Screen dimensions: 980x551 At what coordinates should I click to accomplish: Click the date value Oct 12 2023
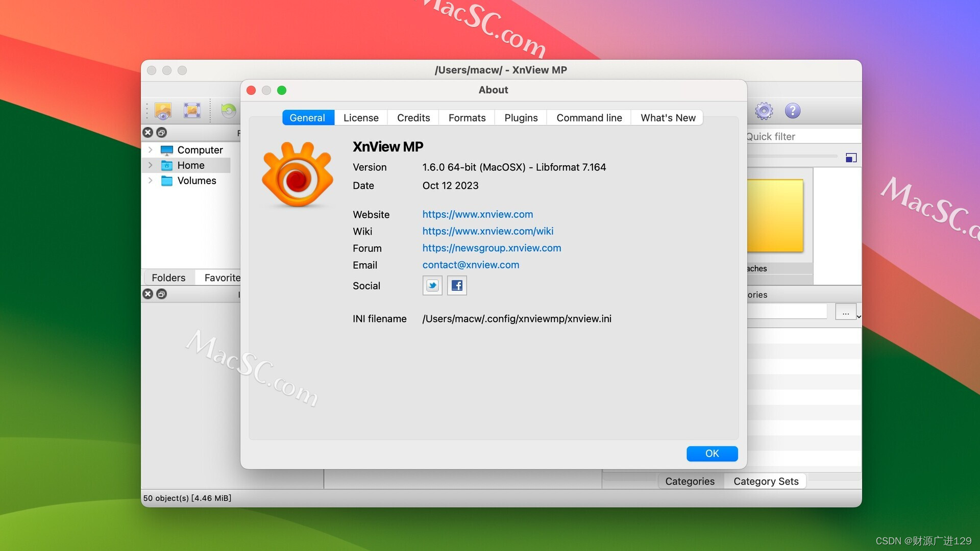[450, 186]
